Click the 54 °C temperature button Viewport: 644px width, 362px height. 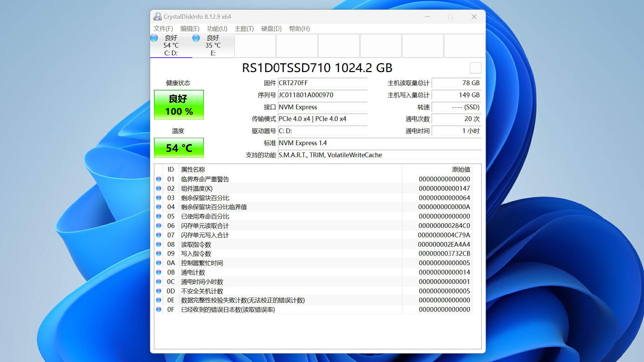tap(179, 148)
